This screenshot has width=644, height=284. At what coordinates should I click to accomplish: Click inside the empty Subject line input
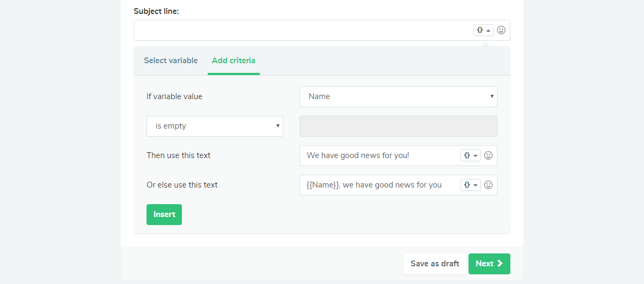[x=301, y=30]
